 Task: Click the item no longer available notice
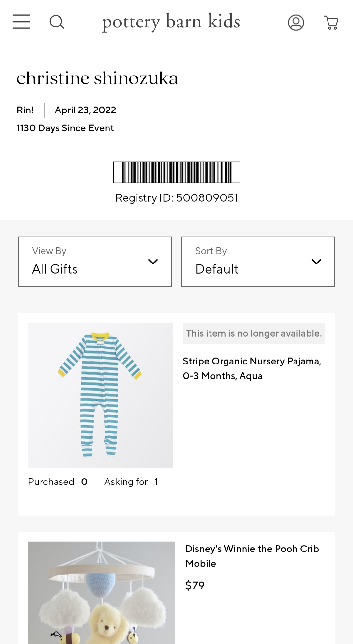pos(254,333)
